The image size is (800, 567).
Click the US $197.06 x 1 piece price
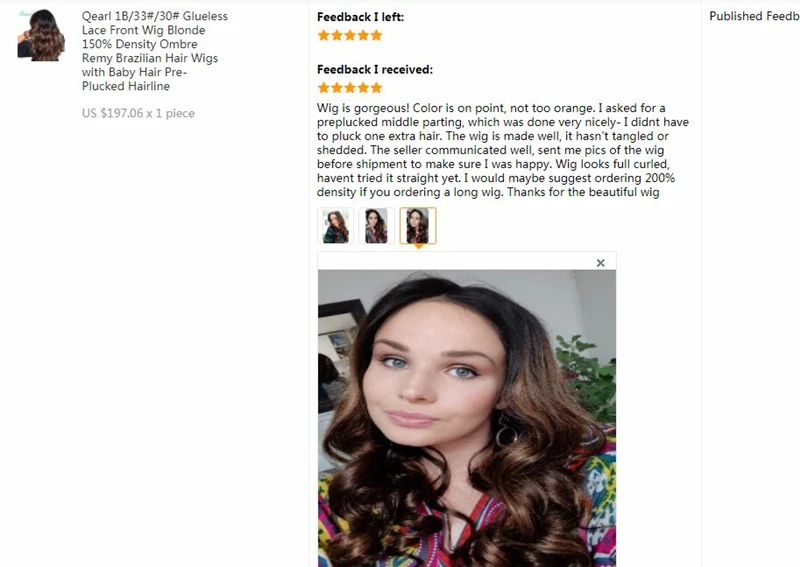coord(138,113)
